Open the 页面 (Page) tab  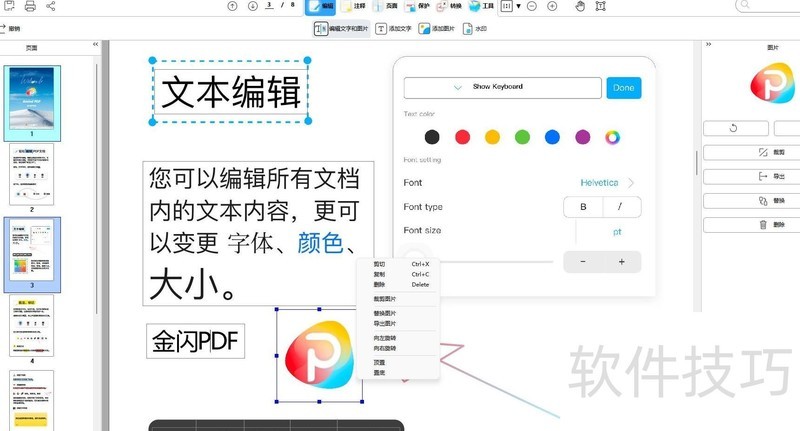[x=386, y=6]
